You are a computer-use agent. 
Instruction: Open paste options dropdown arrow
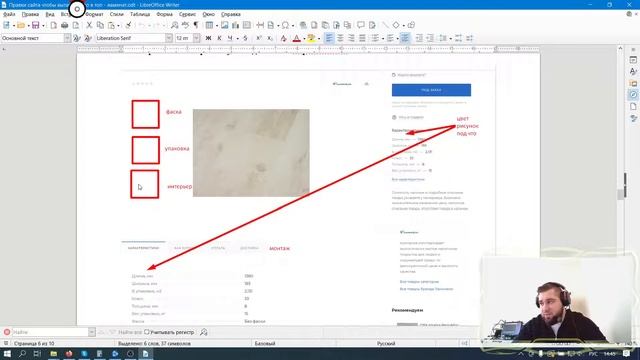coord(118,26)
